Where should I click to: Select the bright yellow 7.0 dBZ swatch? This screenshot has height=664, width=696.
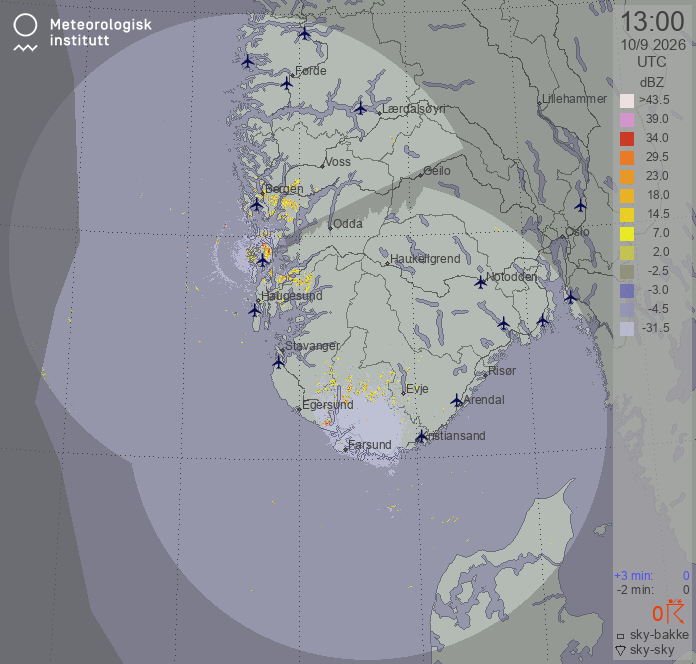click(x=627, y=234)
